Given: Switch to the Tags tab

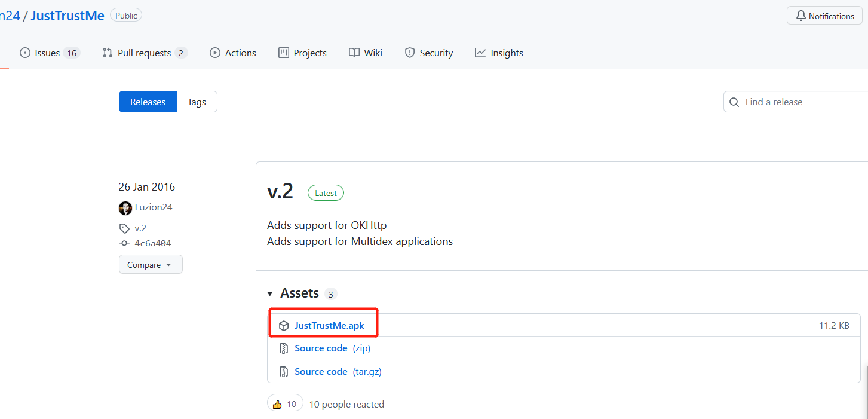Looking at the screenshot, I should pos(197,102).
